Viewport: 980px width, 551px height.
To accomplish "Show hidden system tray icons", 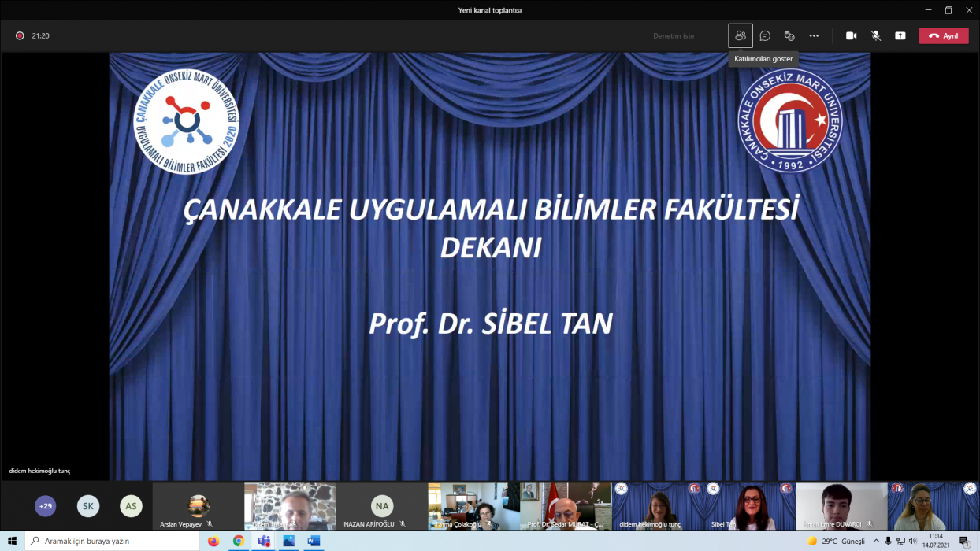I will click(876, 541).
